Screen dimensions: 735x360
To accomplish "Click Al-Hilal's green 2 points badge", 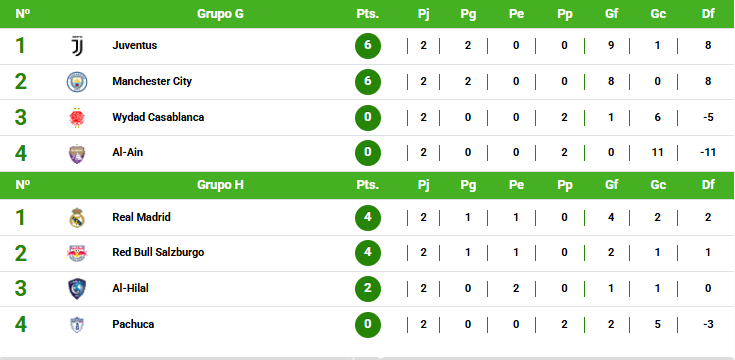I will 368,288.
